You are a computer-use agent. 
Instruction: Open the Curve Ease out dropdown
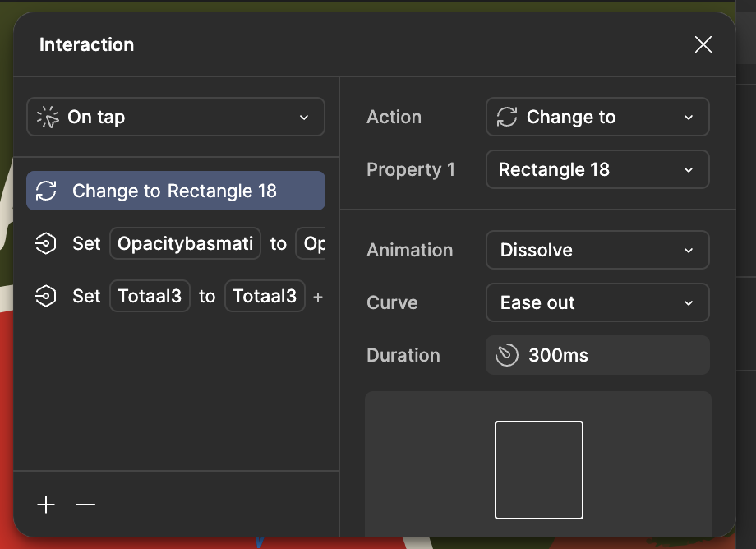click(597, 303)
